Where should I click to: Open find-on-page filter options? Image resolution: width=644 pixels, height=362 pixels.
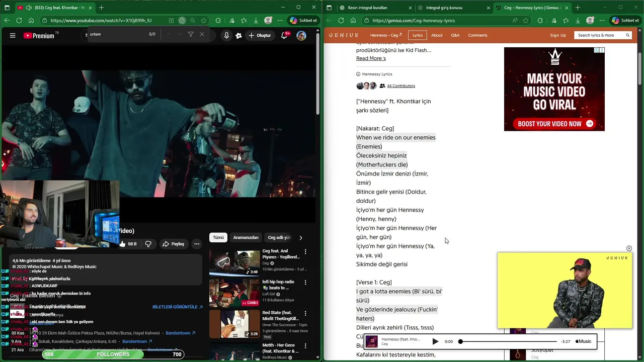pyautogui.click(x=191, y=34)
